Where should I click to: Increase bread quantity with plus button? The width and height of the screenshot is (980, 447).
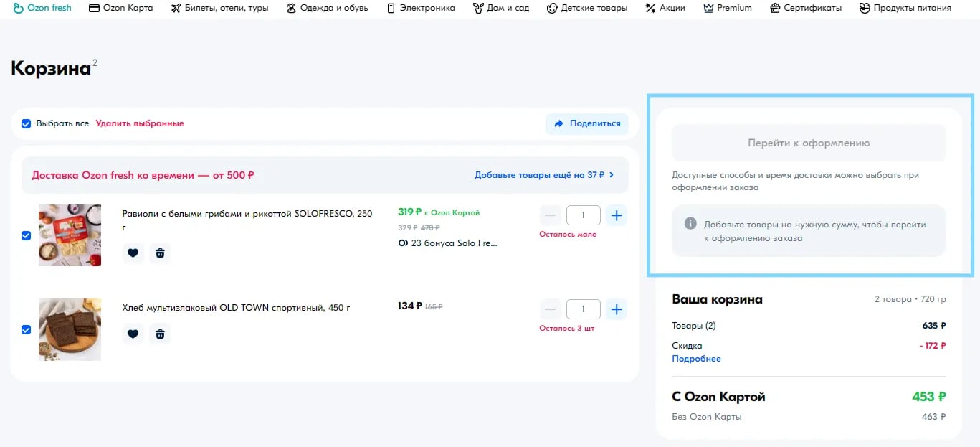[x=617, y=309]
